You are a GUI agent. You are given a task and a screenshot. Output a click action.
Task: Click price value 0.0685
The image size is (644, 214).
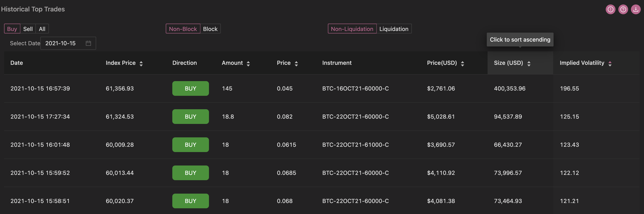286,173
